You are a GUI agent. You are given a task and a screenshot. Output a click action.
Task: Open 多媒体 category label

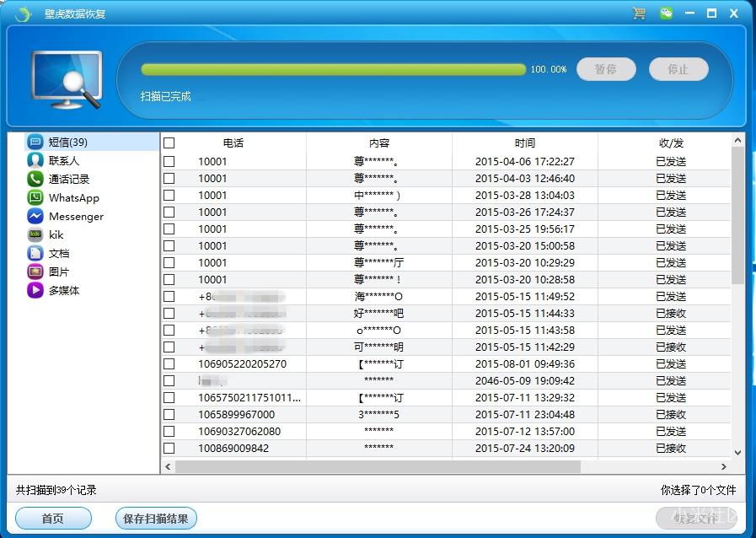(64, 290)
